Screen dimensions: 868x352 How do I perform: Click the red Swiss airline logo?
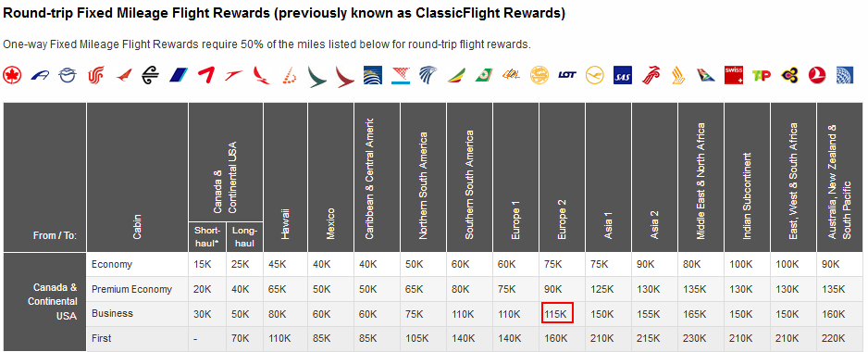[x=734, y=75]
